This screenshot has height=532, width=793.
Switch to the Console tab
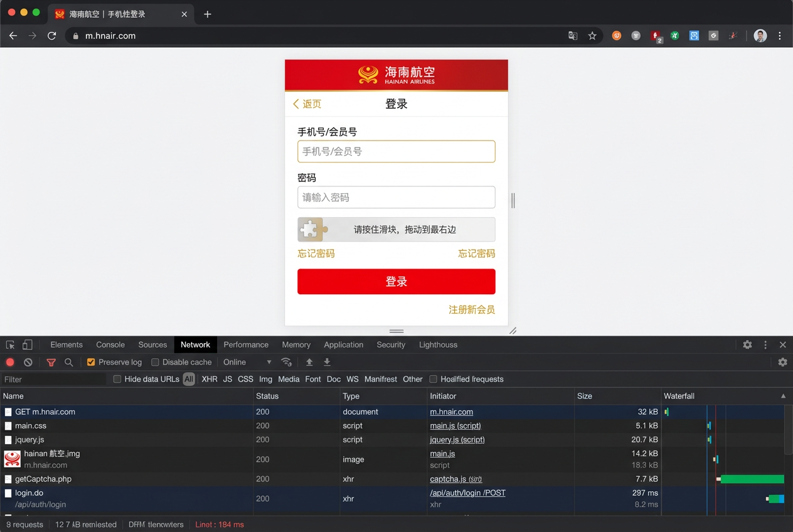coord(110,345)
